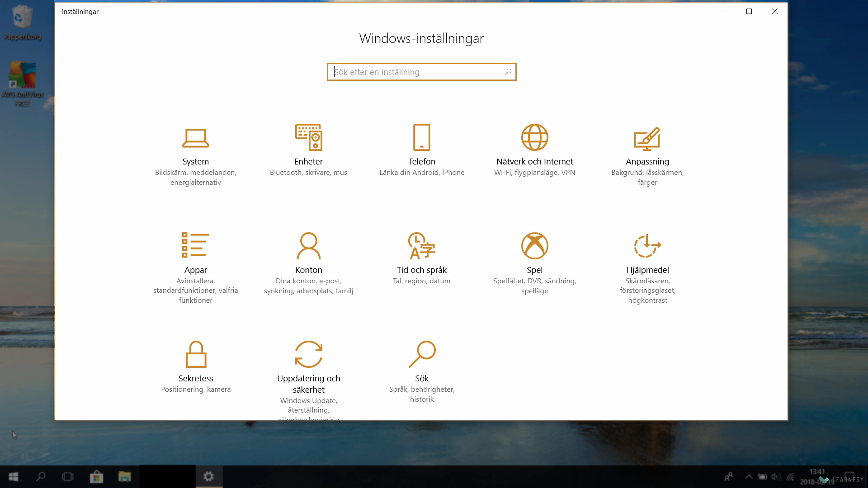Click 'Wi-Fi, flygplansläge, VPN' description
Screen dimensions: 868x488
coord(534,173)
